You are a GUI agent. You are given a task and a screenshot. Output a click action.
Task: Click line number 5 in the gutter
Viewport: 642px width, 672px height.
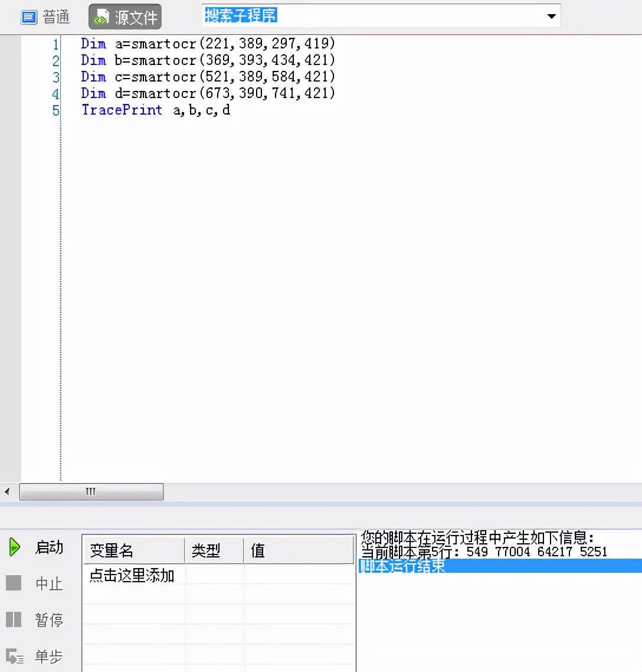[55, 110]
